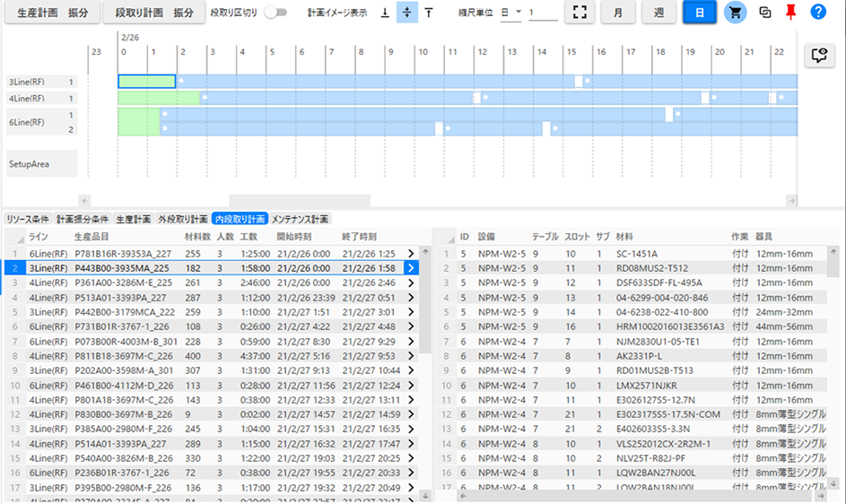Select top-align plan image display icon
The image size is (846, 504).
(x=428, y=13)
